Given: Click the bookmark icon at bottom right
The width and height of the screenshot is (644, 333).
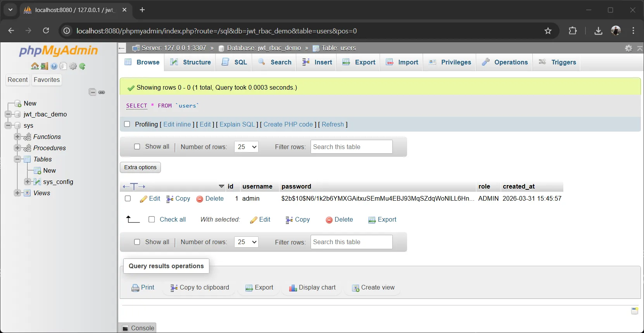Looking at the screenshot, I should tap(635, 311).
